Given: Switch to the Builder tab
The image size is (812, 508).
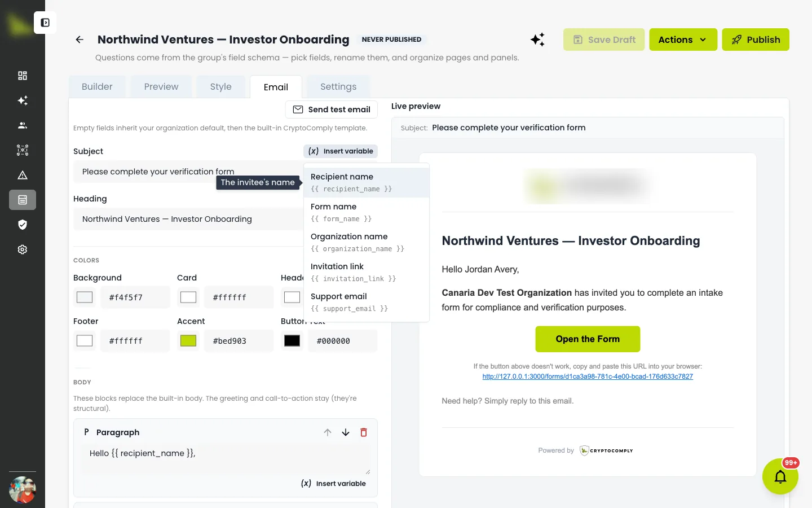Looking at the screenshot, I should 97,86.
